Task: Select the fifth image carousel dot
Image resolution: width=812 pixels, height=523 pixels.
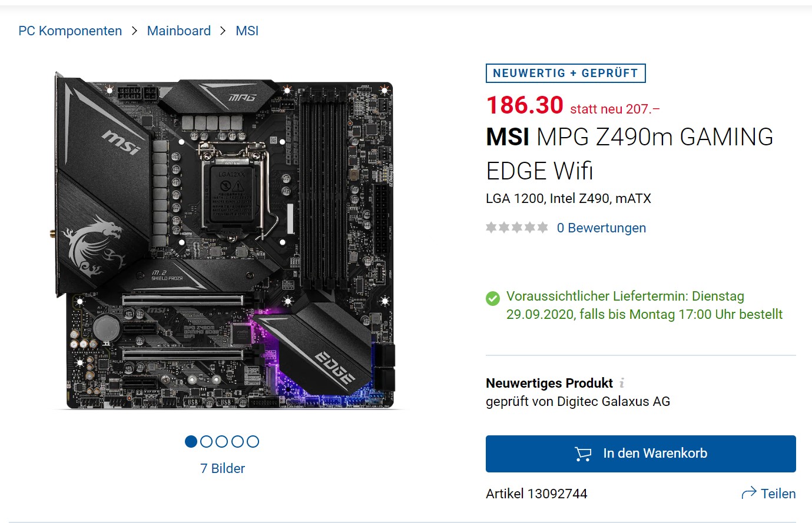Action: click(x=253, y=441)
